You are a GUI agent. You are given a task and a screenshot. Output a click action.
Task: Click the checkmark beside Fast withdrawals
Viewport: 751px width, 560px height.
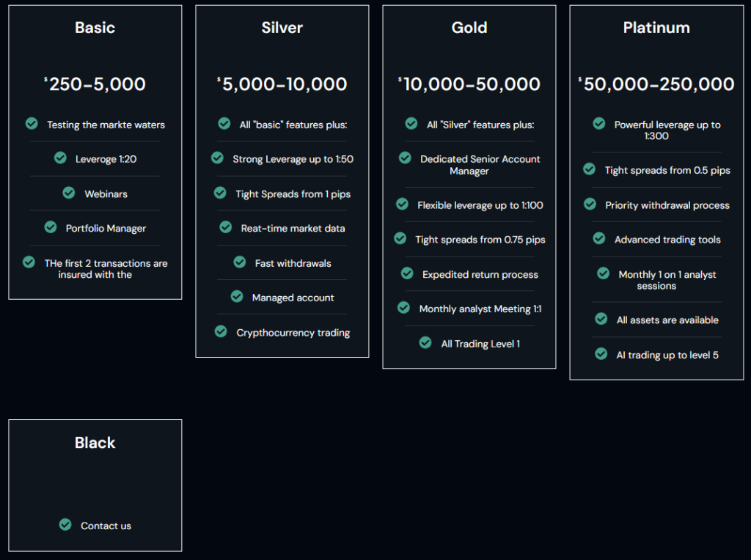240,262
